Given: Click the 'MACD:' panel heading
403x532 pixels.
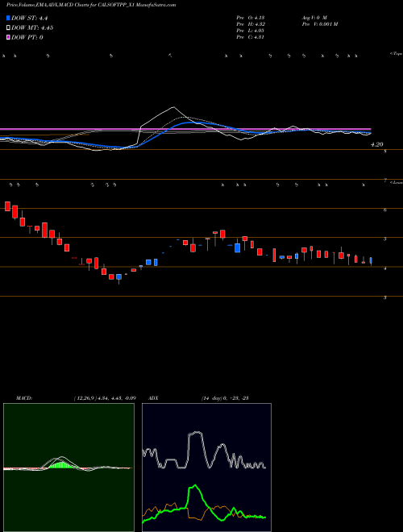Looking at the screenshot, I should (24, 398).
